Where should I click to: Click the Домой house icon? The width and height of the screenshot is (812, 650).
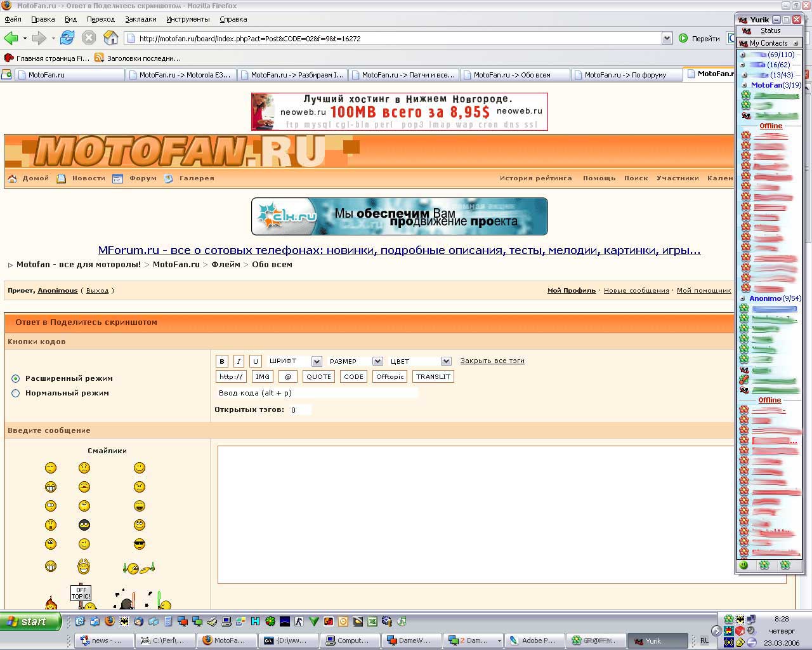point(12,178)
